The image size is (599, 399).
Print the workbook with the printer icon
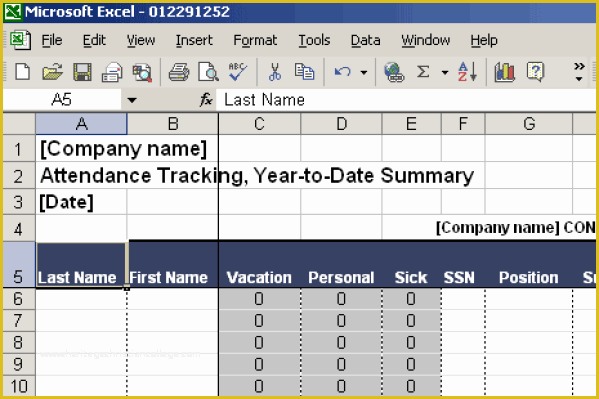pyautogui.click(x=179, y=71)
